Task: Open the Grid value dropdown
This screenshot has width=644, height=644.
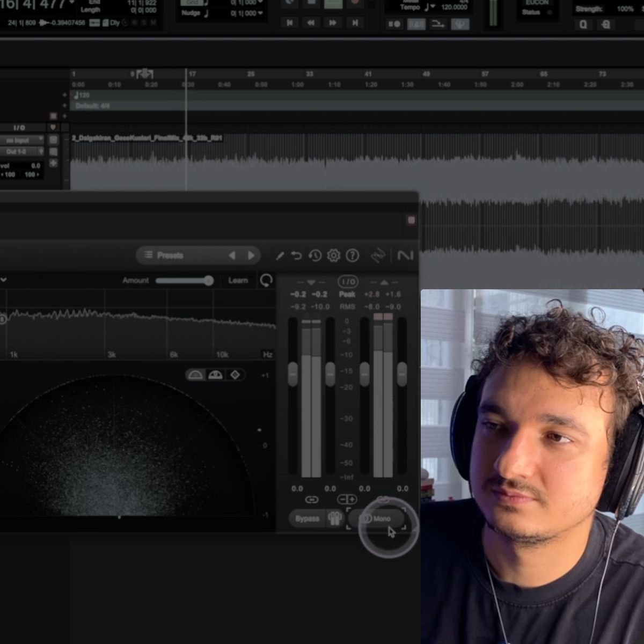Action: (260, 2)
